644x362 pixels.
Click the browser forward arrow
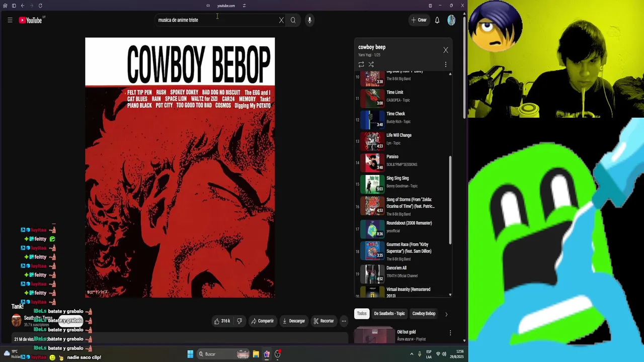point(31,6)
